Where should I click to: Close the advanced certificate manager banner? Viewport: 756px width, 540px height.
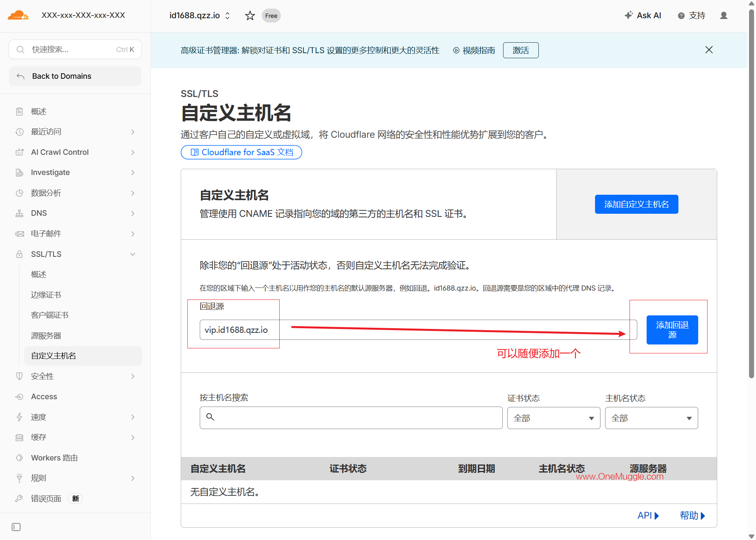click(709, 50)
